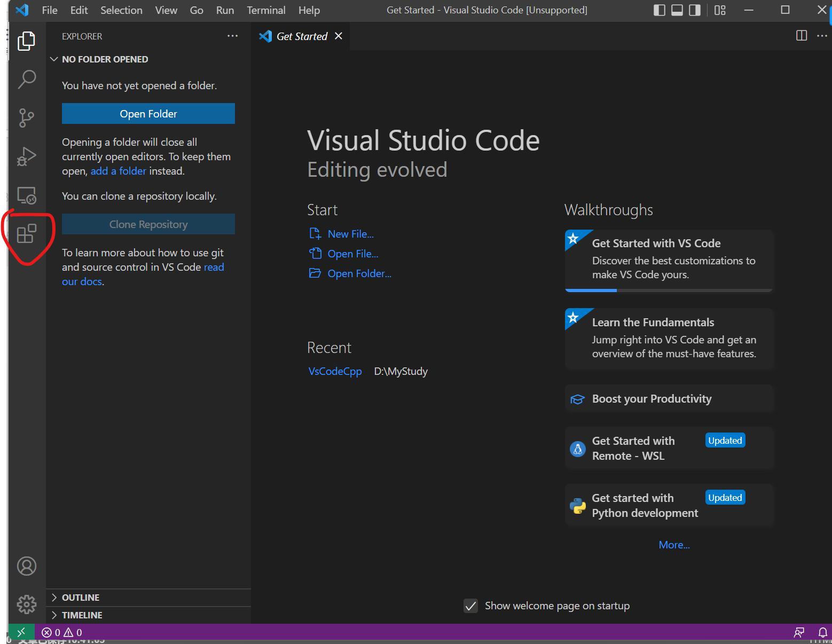The width and height of the screenshot is (832, 644).
Task: Open Get Started with VS Code walkthrough
Action: (x=669, y=261)
